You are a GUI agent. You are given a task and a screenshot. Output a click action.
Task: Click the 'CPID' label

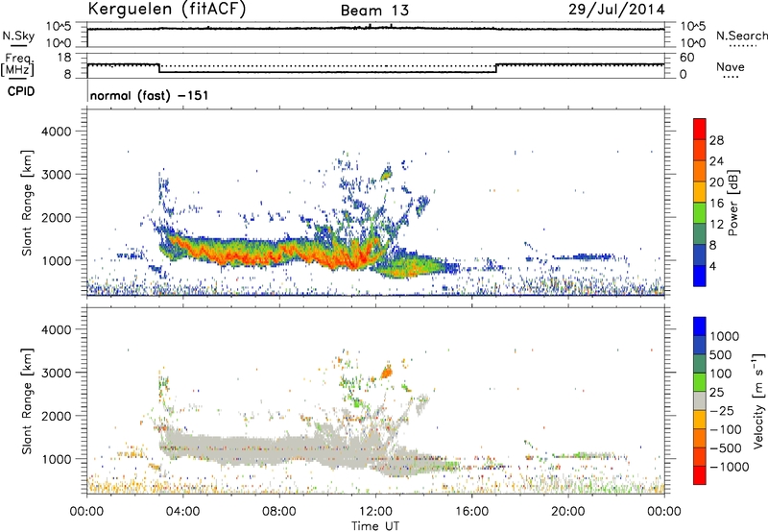point(21,91)
